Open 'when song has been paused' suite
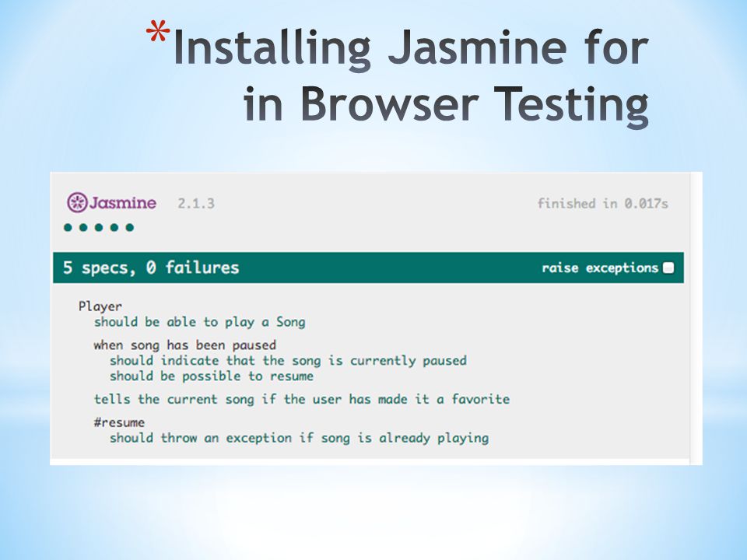The height and width of the screenshot is (560, 747). click(x=185, y=345)
